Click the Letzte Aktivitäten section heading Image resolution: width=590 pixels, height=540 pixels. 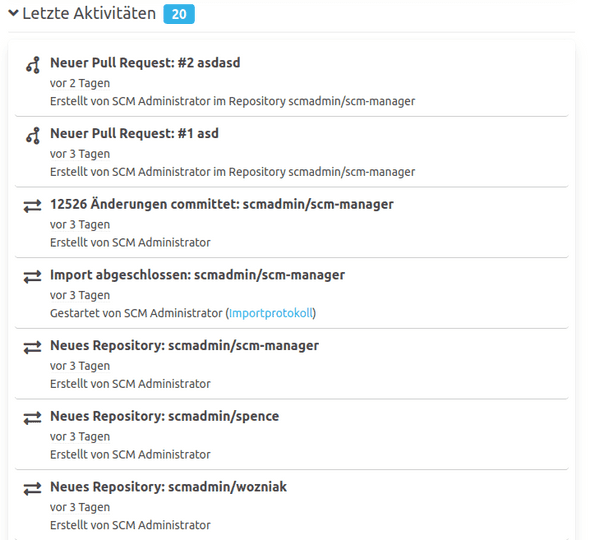click(89, 14)
